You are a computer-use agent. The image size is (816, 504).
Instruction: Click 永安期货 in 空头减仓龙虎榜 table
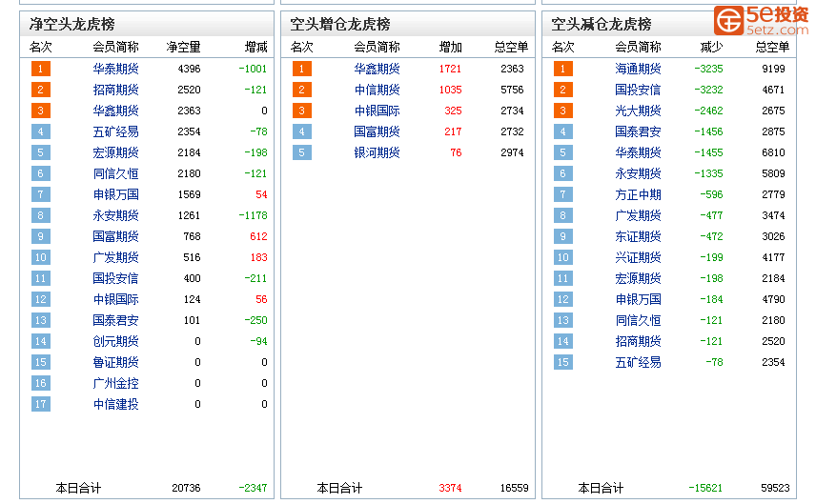(638, 173)
